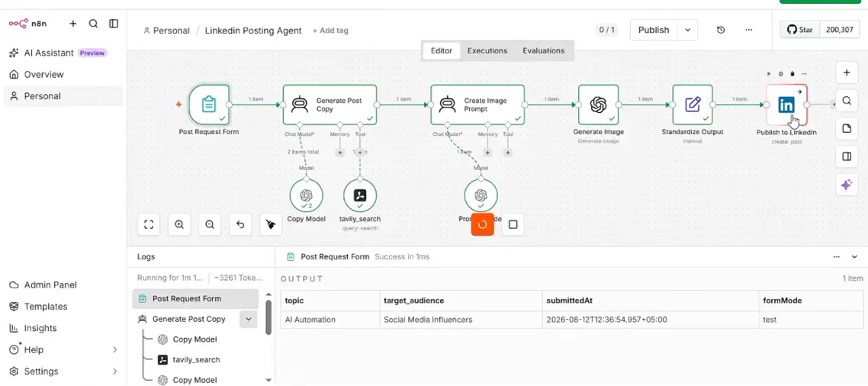Switch to the Editor tab
The width and height of the screenshot is (868, 386).
point(442,50)
